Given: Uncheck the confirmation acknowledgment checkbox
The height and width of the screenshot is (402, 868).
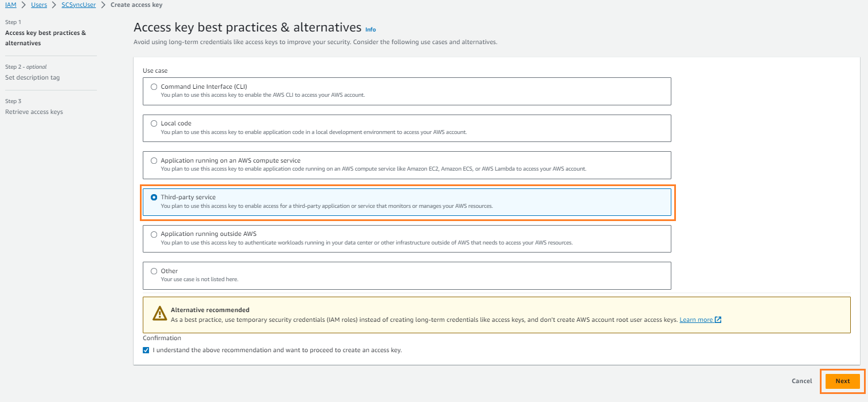Looking at the screenshot, I should 146,349.
